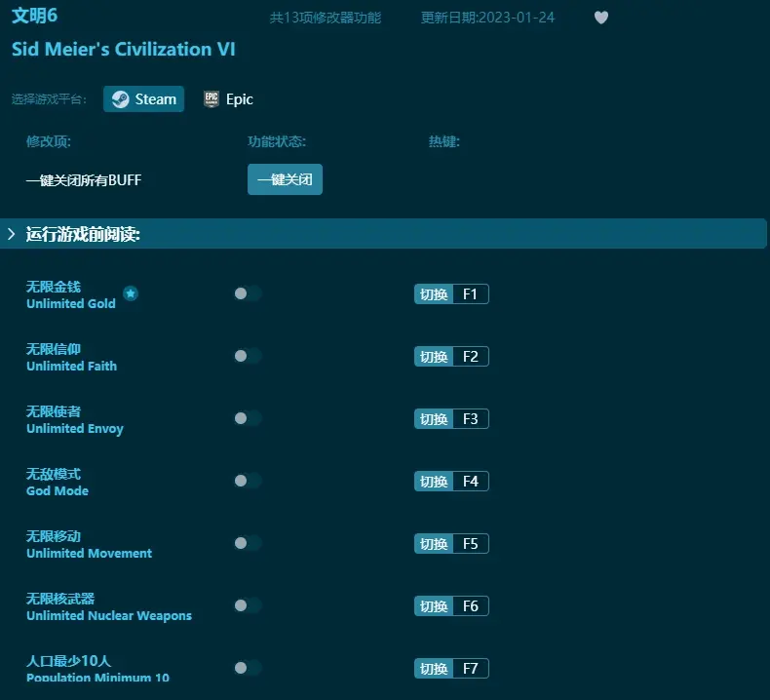770x700 pixels.
Task: Click the 选择游戏平台 label
Action: coord(49,99)
